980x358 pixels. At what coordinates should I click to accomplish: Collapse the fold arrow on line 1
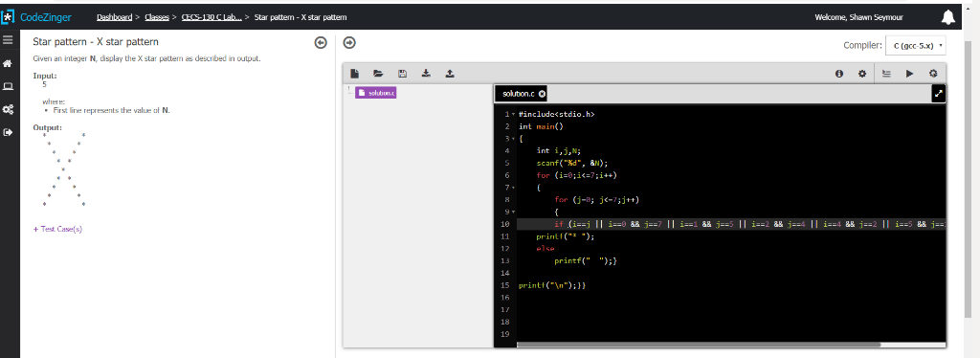pos(513,114)
